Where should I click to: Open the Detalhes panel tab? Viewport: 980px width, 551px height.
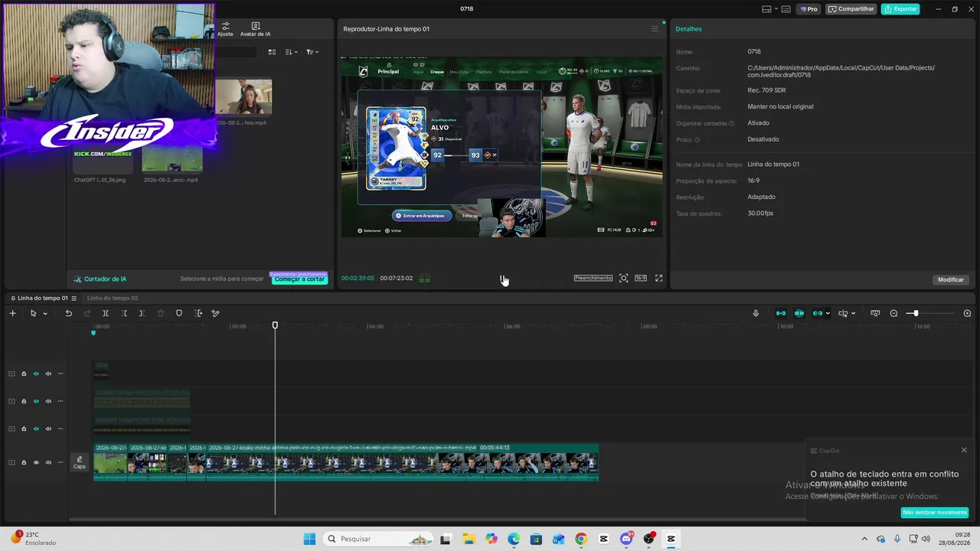(688, 29)
